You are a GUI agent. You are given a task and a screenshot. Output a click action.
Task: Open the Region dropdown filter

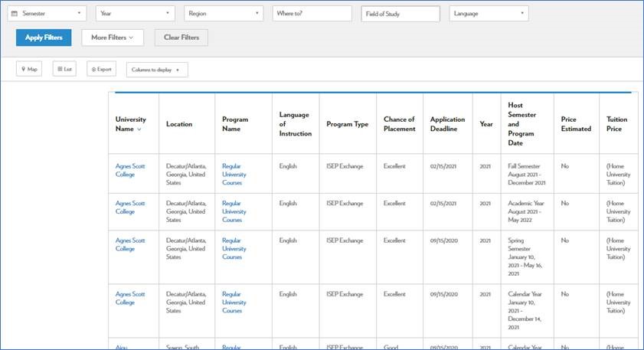click(x=224, y=14)
